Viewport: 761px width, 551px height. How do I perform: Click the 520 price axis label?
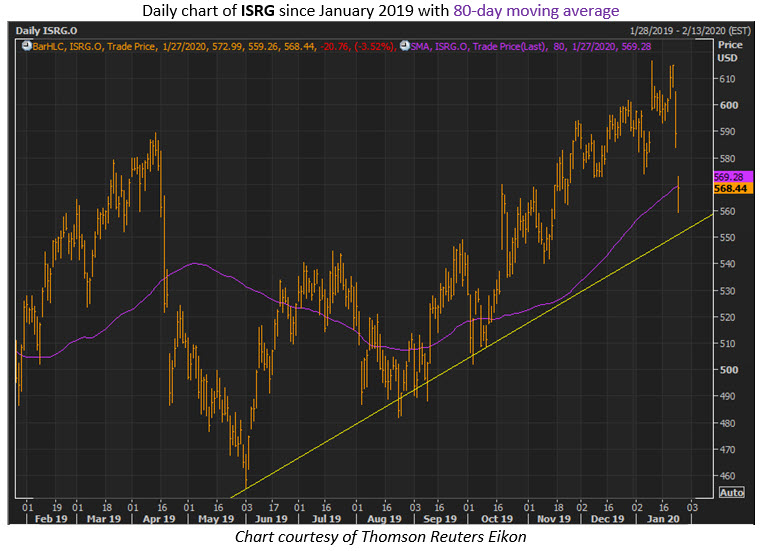pos(728,317)
